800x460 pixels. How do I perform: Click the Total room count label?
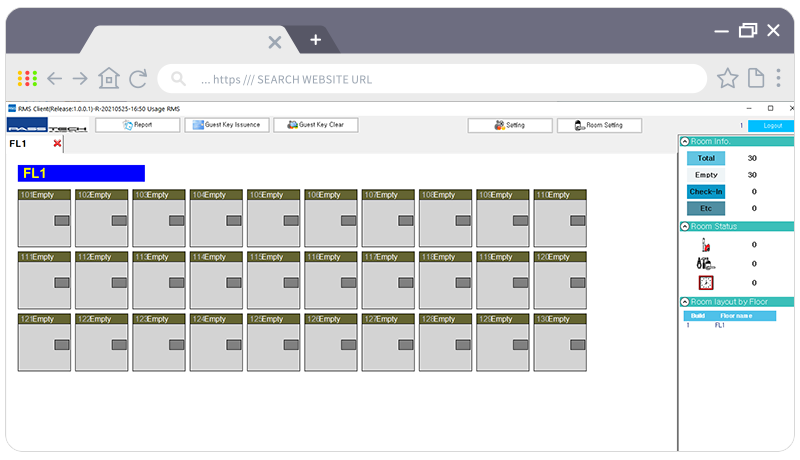[706, 158]
